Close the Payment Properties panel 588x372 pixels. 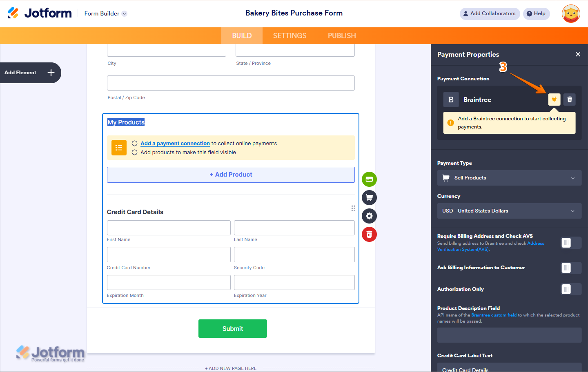tap(578, 54)
